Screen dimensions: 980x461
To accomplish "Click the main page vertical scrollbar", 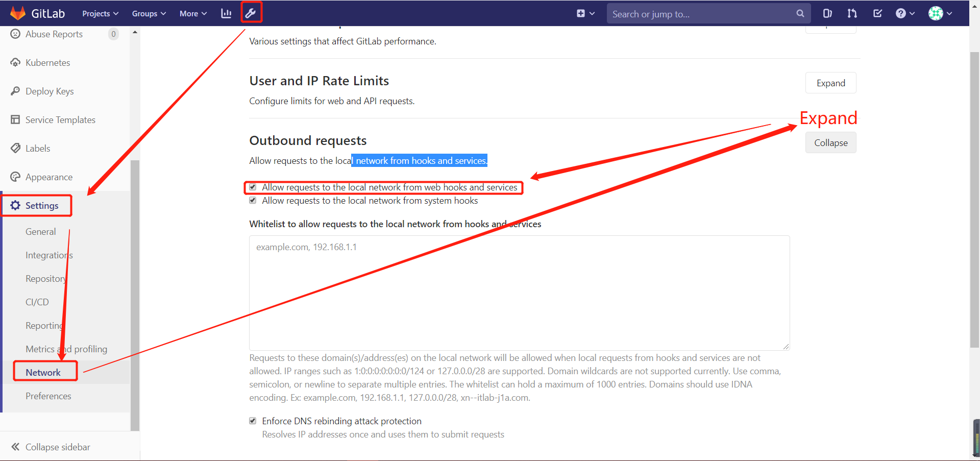I will (974, 199).
